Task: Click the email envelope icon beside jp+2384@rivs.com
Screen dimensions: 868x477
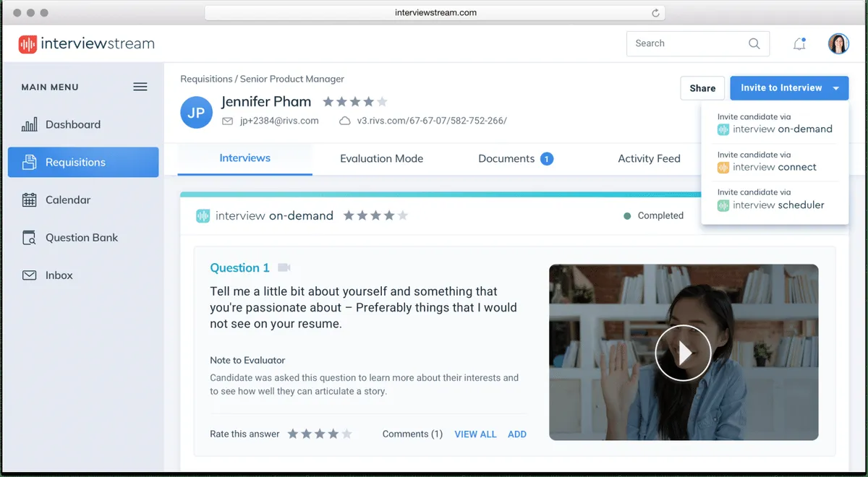Action: click(x=228, y=121)
